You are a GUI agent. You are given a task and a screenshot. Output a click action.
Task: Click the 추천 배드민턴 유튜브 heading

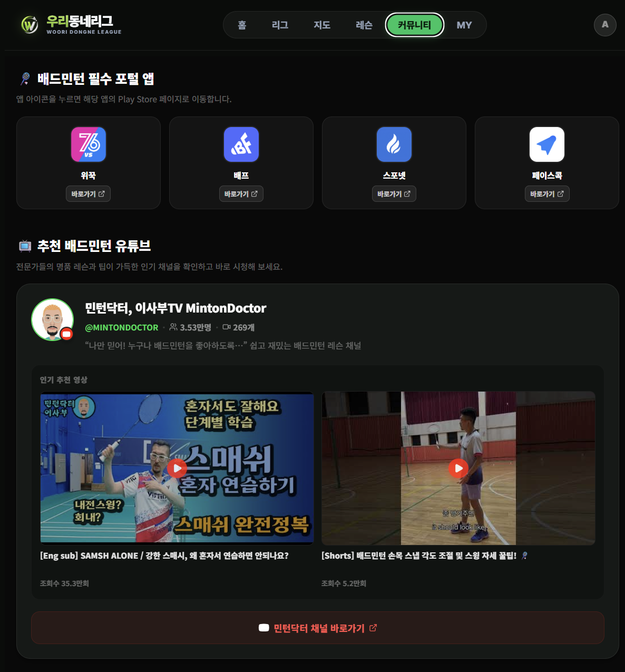[x=94, y=246]
